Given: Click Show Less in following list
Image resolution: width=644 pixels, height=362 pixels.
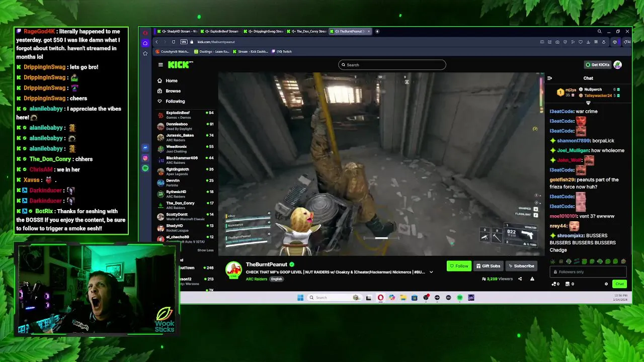Looking at the screenshot, I should [205, 250].
